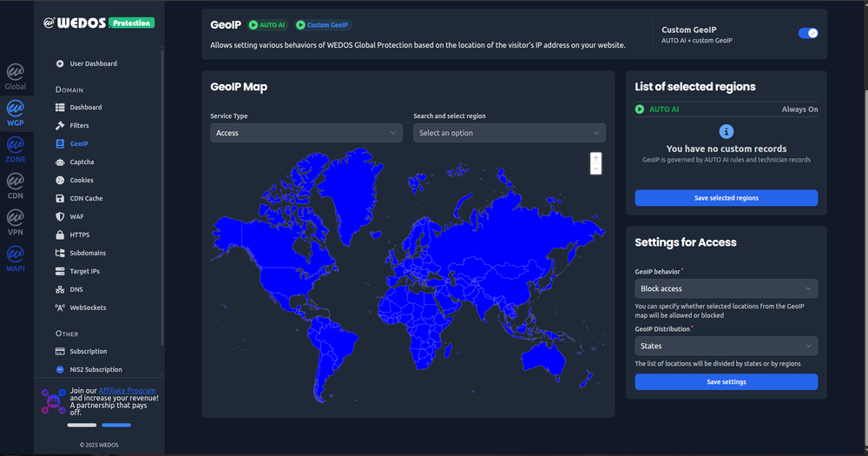Click the affiliate program network icon
Viewport: 868px width, 456px height.
pos(54,401)
